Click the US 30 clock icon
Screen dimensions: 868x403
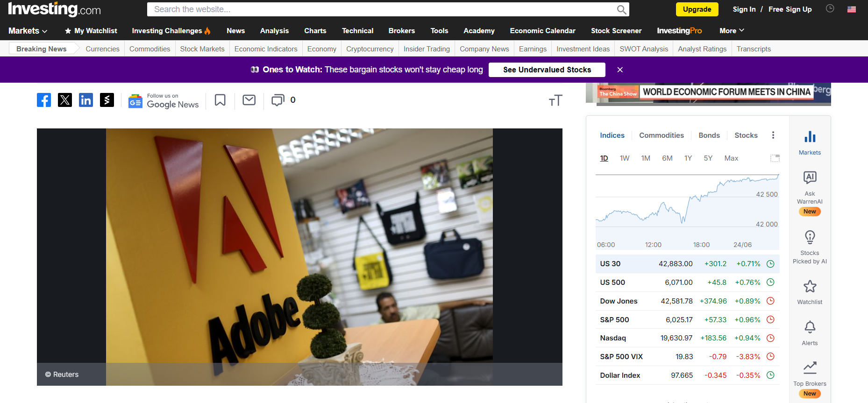coord(771,264)
